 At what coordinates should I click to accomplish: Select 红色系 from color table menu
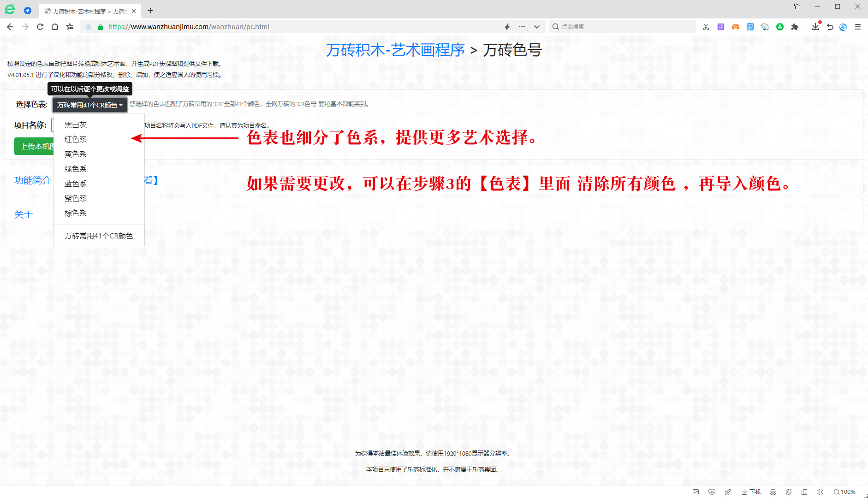(76, 139)
